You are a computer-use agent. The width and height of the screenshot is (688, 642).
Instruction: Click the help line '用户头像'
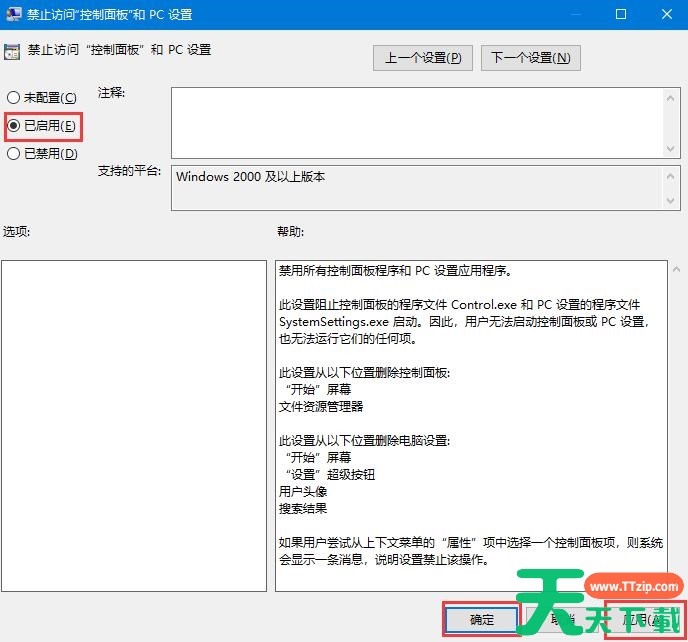[303, 491]
